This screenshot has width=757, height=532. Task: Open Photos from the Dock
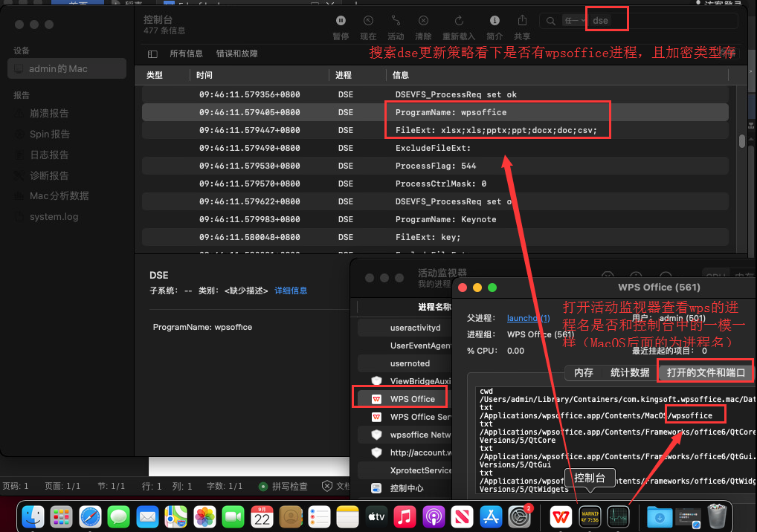click(x=204, y=517)
